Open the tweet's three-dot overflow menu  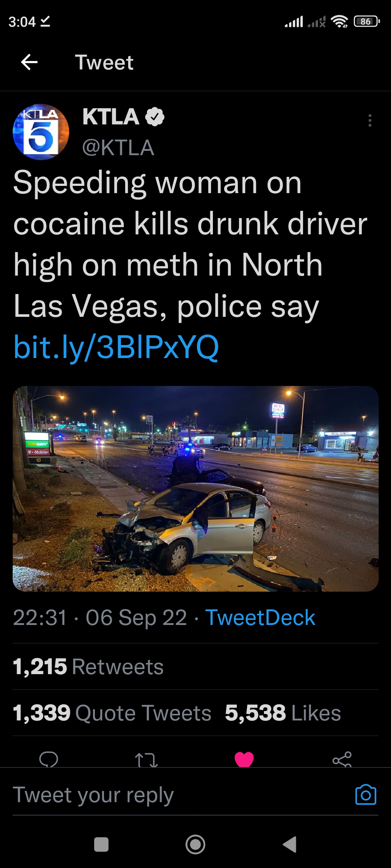click(x=370, y=120)
